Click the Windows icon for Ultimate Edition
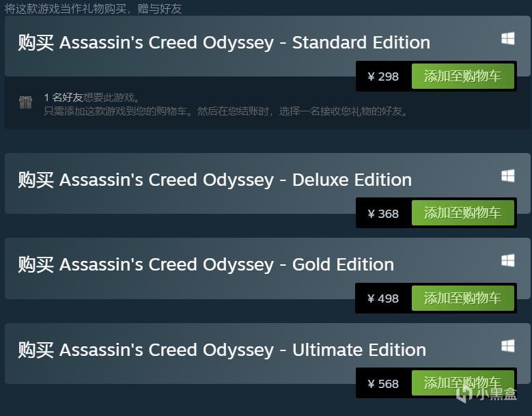532x416 pixels. (508, 346)
